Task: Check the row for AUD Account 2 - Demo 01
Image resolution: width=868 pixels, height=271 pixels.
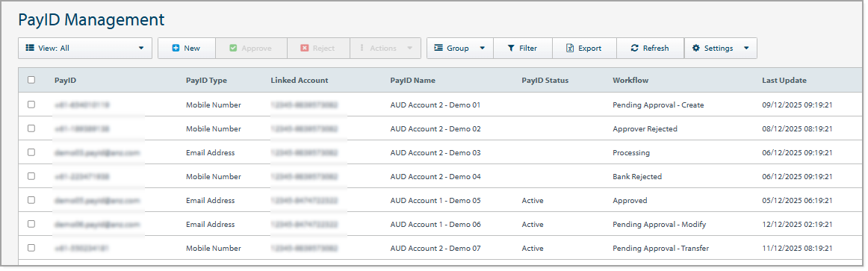Action: pyautogui.click(x=31, y=104)
